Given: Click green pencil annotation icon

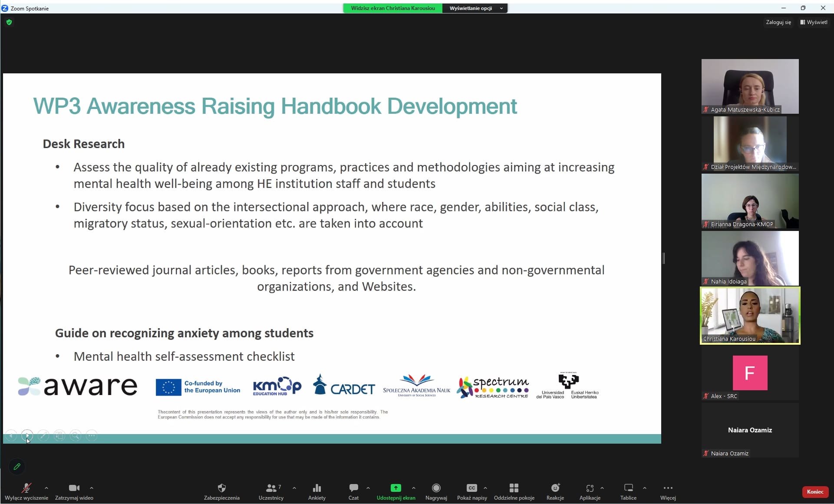Looking at the screenshot, I should click(17, 467).
